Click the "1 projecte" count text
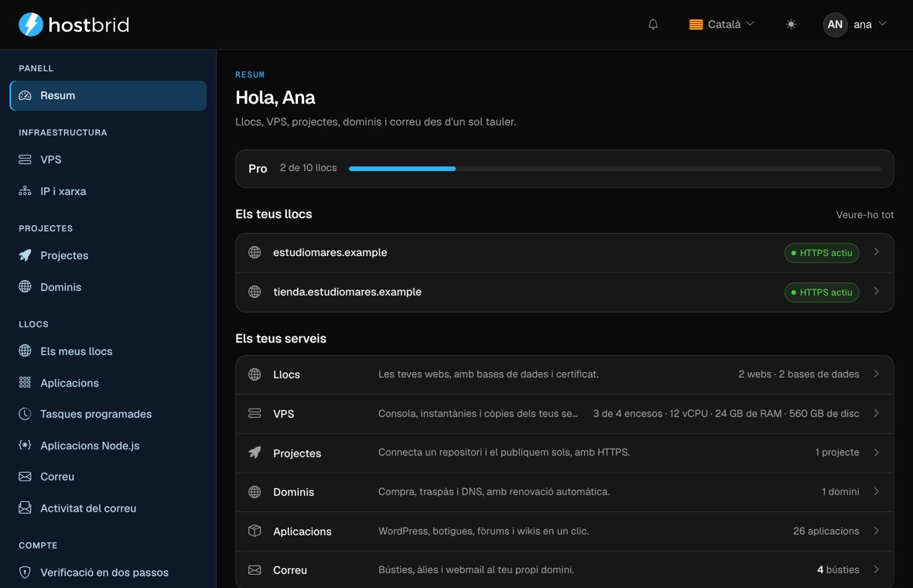Image resolution: width=913 pixels, height=588 pixels. pyautogui.click(x=836, y=453)
